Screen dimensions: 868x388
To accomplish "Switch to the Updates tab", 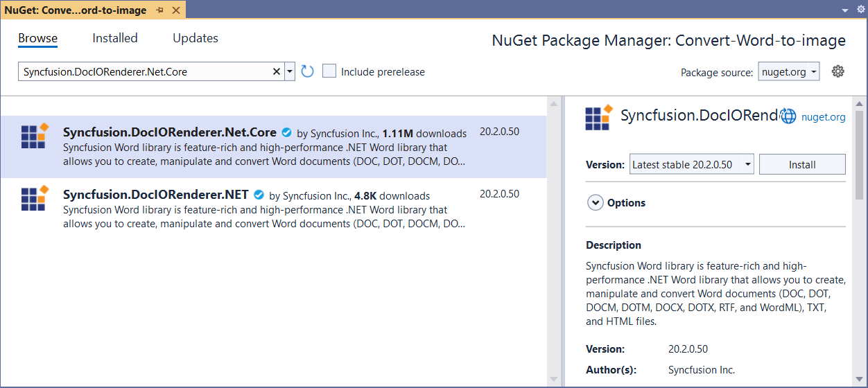I will point(196,38).
